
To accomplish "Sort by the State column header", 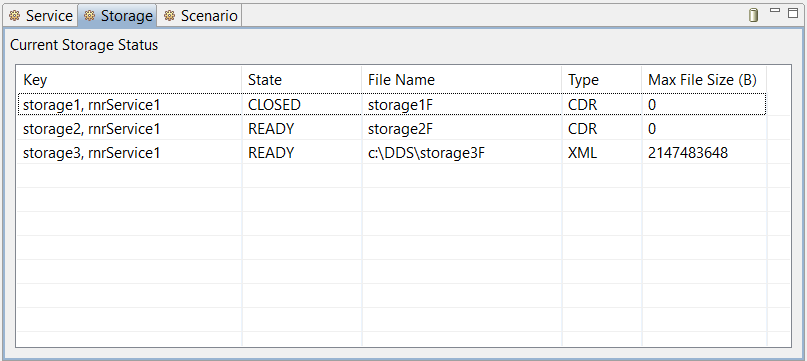I will (302, 80).
